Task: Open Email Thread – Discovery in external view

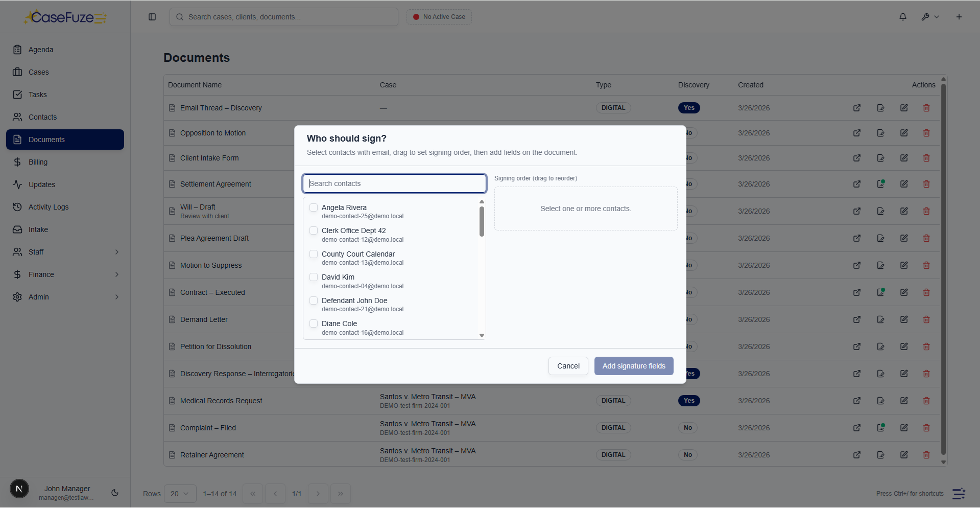Action: pyautogui.click(x=857, y=108)
